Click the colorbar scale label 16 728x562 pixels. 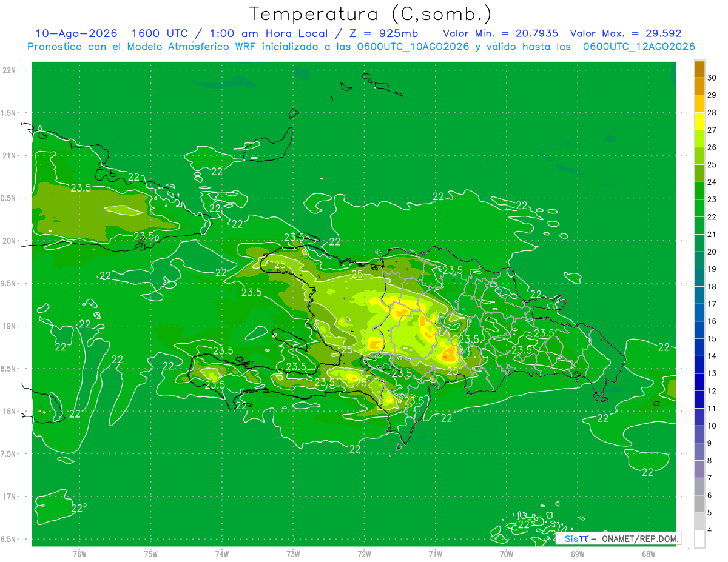[712, 321]
